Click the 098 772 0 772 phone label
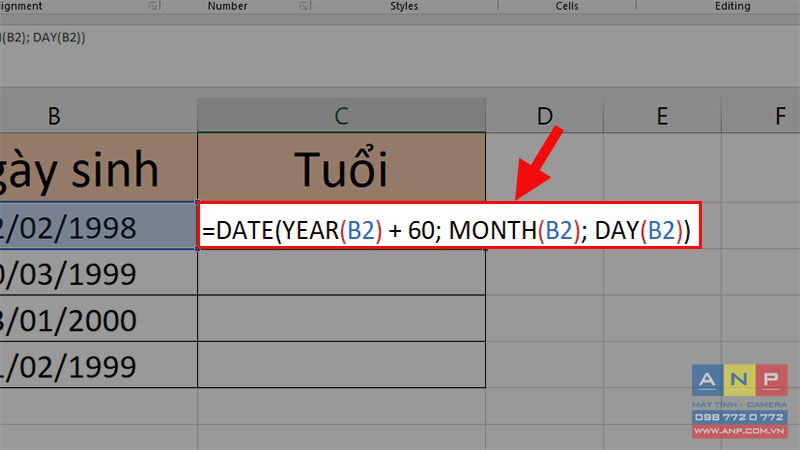This screenshot has width=800, height=450. (x=739, y=417)
